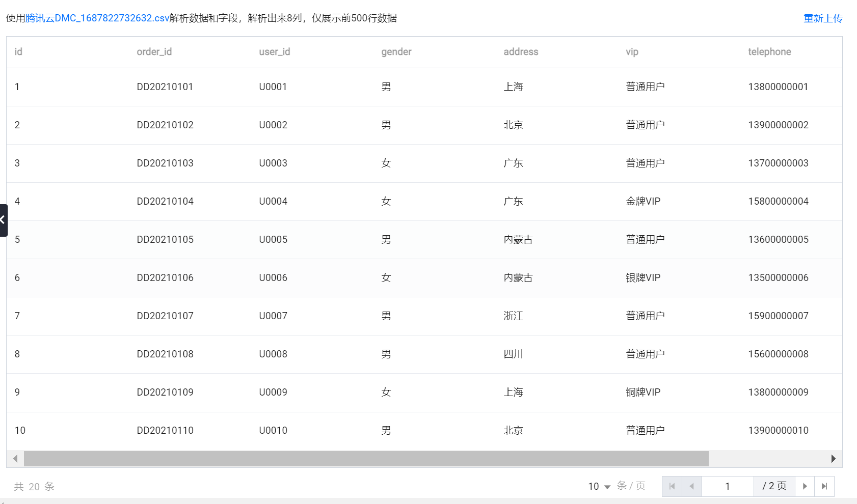
Task: Click the vip column header
Action: coord(632,52)
